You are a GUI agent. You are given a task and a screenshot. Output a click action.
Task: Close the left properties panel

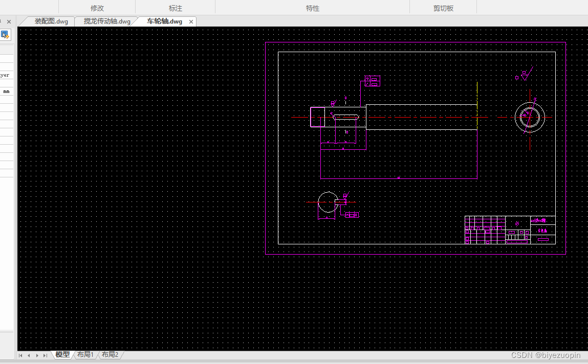[9, 21]
